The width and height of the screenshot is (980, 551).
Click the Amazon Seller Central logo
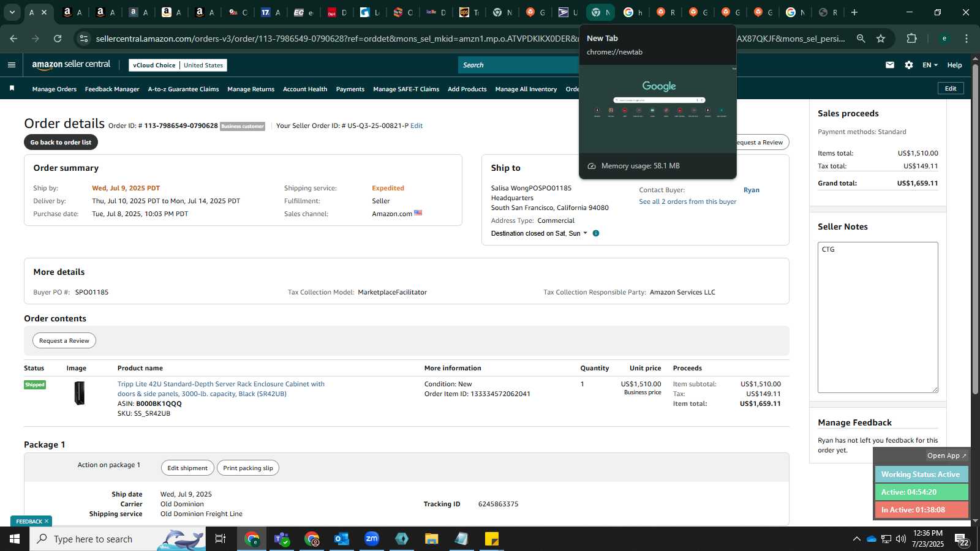coord(71,65)
